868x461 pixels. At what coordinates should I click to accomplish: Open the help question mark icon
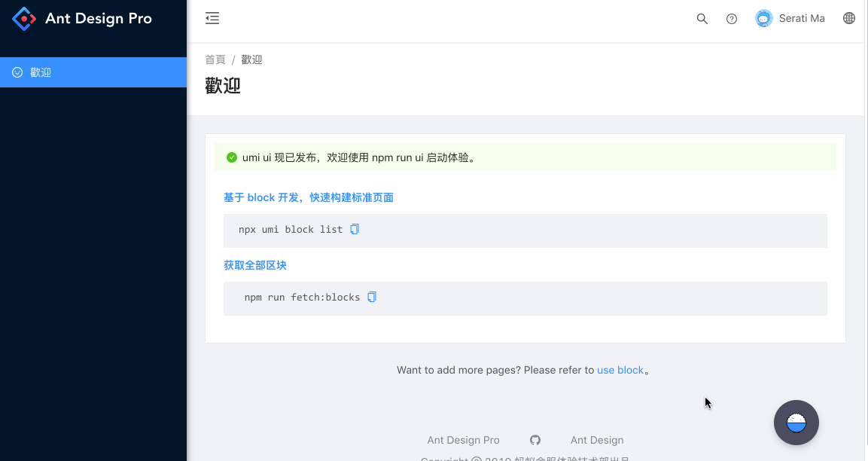point(731,19)
